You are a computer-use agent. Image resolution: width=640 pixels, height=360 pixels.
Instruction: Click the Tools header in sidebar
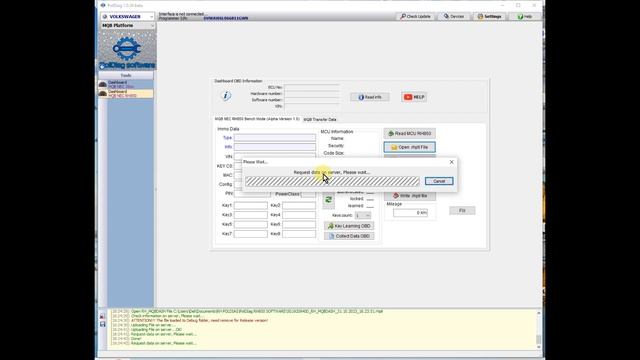point(126,76)
